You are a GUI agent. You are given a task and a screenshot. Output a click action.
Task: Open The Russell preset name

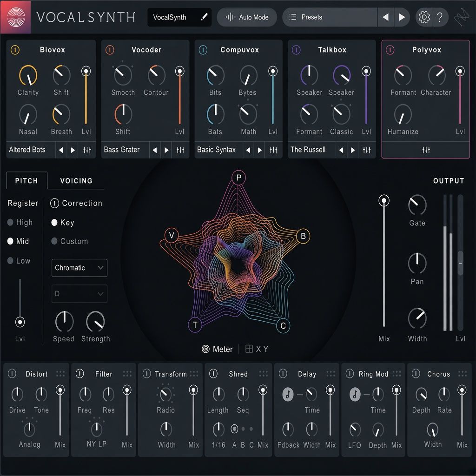[x=308, y=150]
